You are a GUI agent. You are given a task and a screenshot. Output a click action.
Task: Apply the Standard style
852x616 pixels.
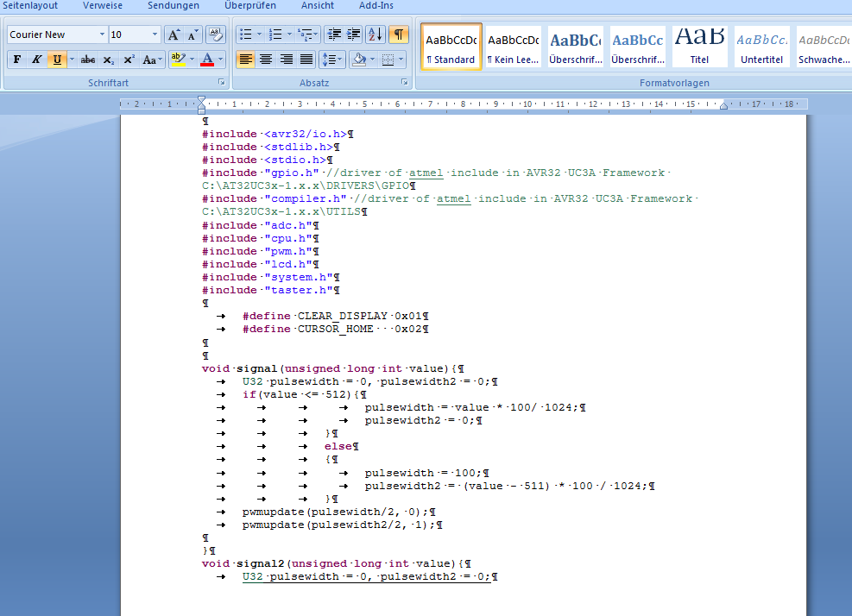point(451,47)
